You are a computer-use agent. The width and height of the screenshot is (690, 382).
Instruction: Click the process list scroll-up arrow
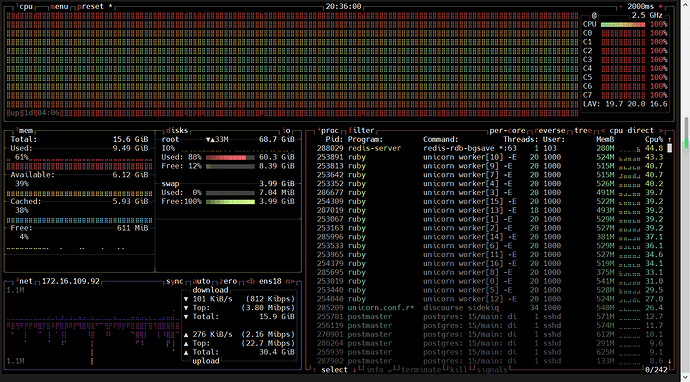click(669, 140)
